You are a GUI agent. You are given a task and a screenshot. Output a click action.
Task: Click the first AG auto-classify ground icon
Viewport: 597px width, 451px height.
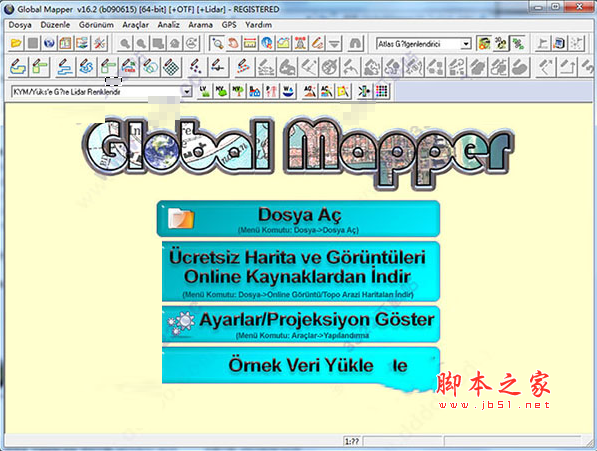tap(309, 91)
